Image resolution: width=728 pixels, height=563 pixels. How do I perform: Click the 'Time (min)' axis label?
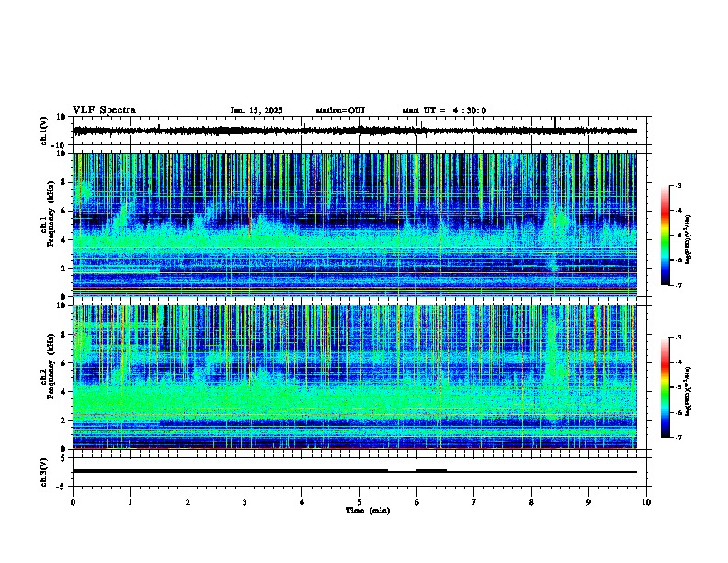pos(368,511)
